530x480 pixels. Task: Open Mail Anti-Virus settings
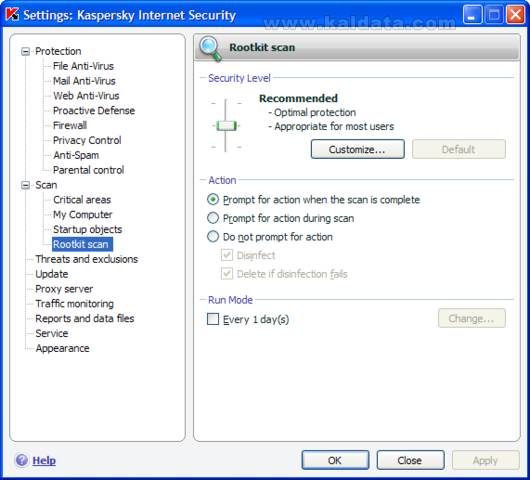[84, 81]
